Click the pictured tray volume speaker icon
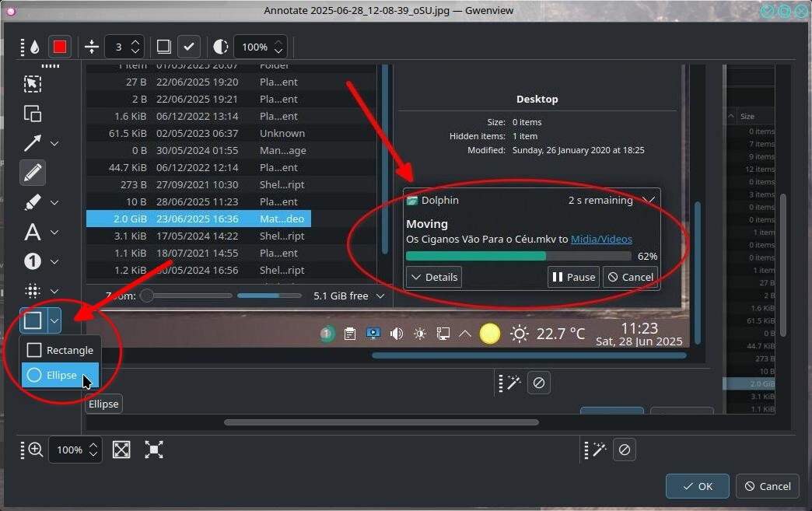 click(397, 334)
